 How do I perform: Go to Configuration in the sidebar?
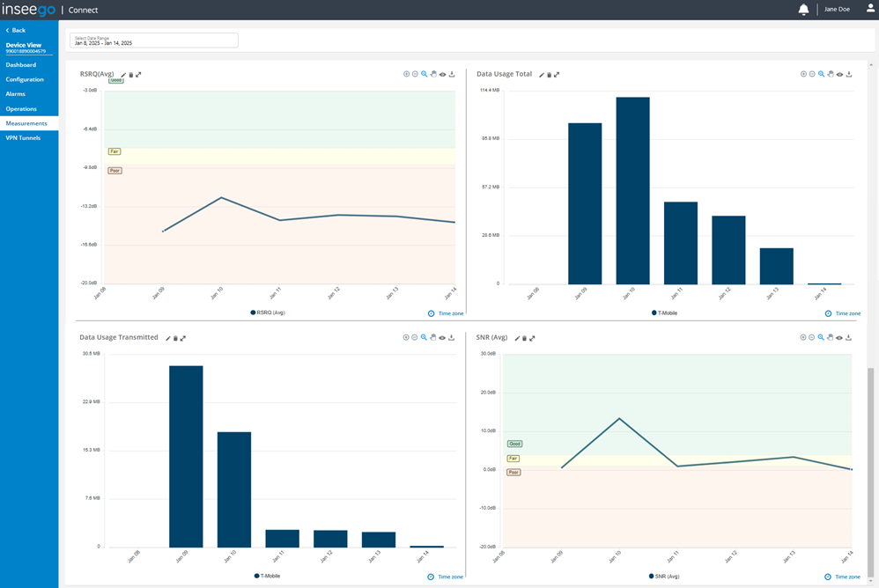(x=25, y=79)
